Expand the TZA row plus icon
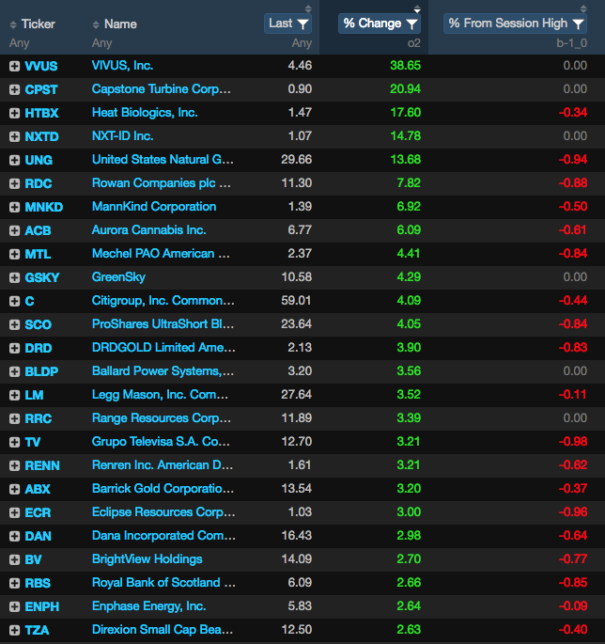Viewport: 605px width, 644px height. pyautogui.click(x=14, y=630)
